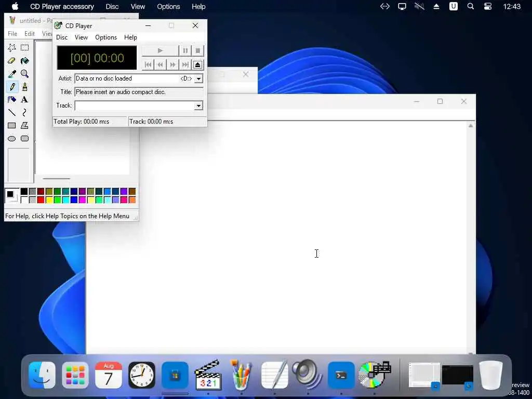532x399 pixels.
Task: Choose the Curve tool in Paint
Action: point(24,113)
